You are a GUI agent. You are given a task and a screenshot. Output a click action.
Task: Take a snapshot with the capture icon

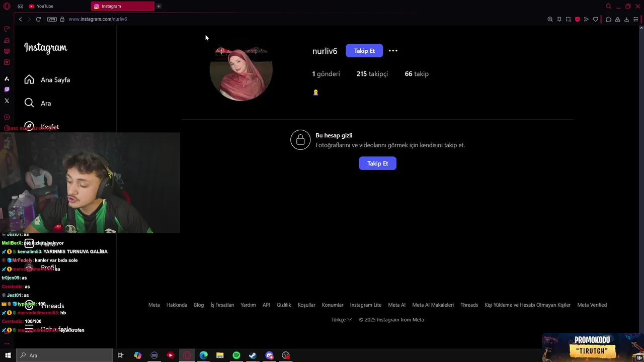pyautogui.click(x=568, y=19)
